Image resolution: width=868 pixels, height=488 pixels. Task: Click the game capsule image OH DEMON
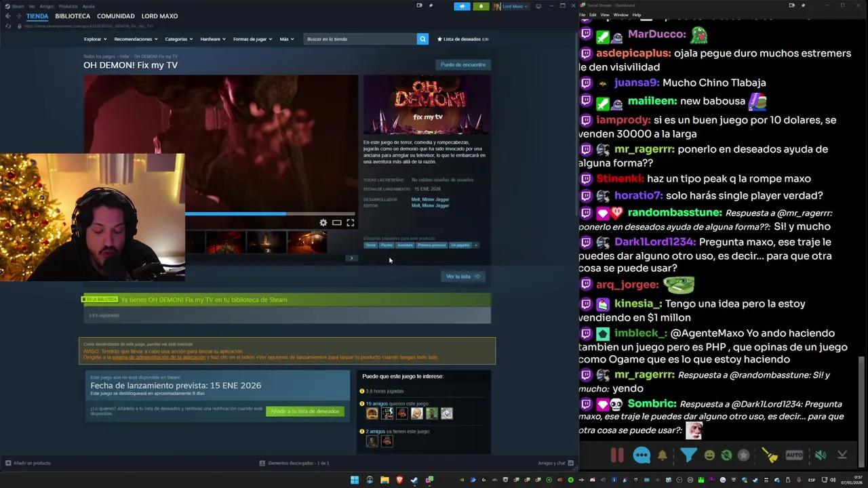427,104
